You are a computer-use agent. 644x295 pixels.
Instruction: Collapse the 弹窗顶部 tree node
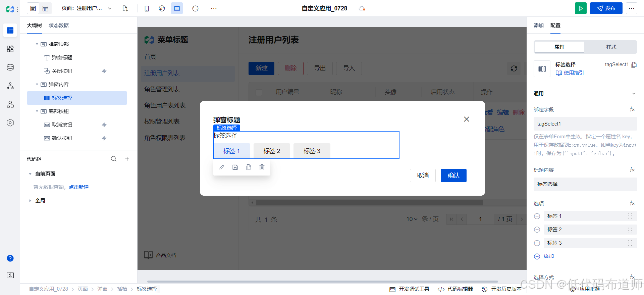(37, 44)
